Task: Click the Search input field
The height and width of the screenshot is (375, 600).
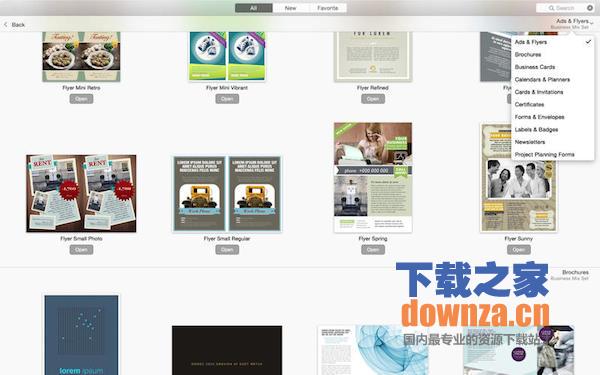Action: 565,8
